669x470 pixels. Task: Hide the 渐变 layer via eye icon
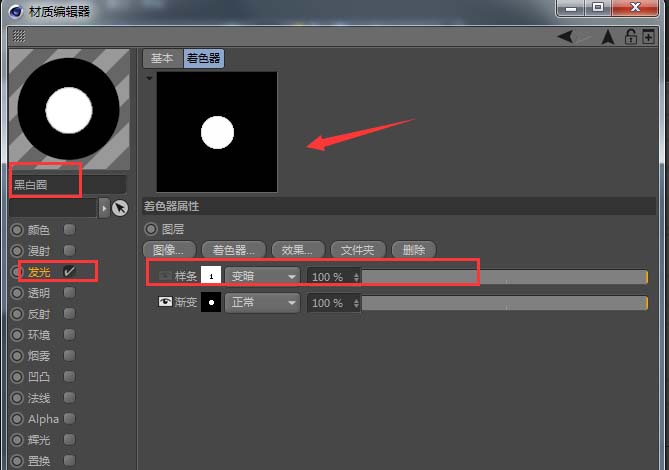pyautogui.click(x=165, y=302)
